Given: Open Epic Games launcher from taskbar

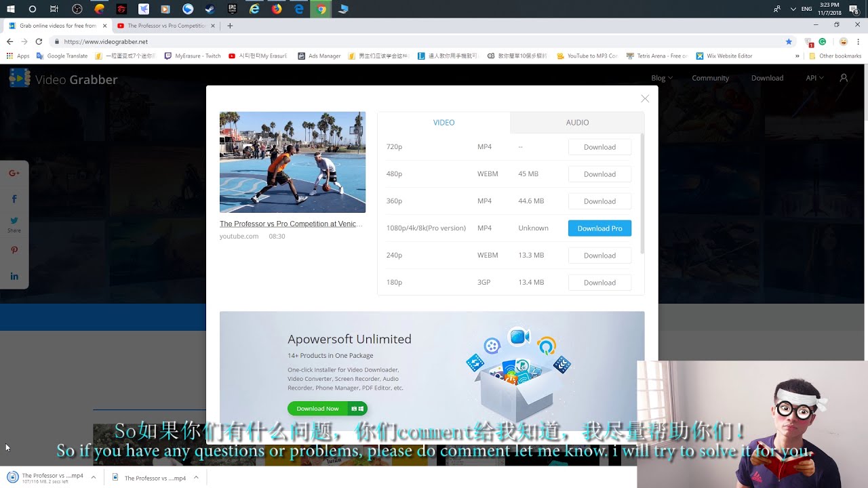Looking at the screenshot, I should tap(233, 9).
